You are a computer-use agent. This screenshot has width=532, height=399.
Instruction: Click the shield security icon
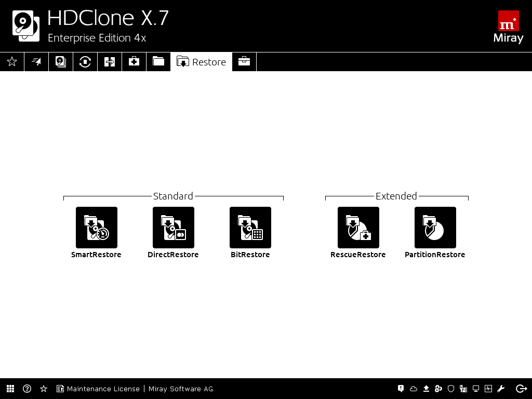(451, 389)
